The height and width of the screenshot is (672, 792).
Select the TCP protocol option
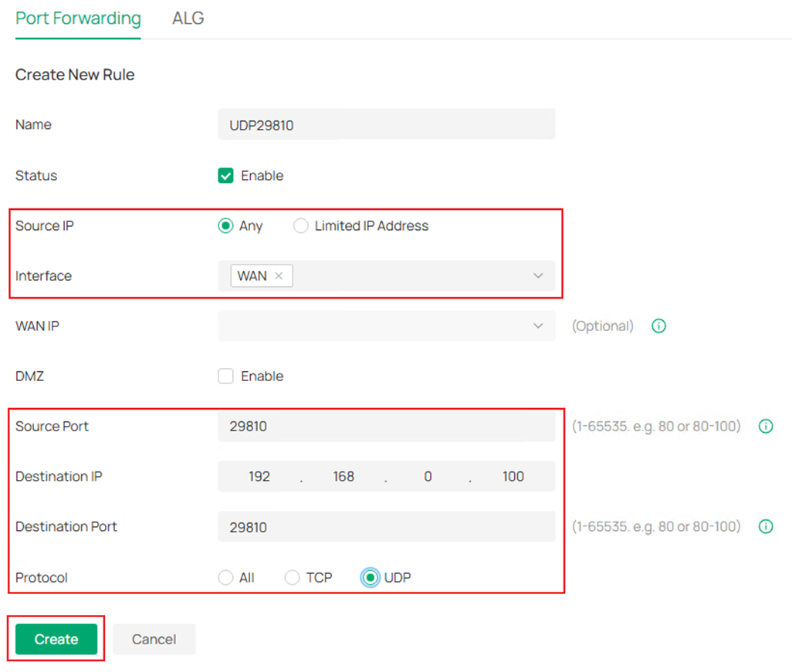tap(293, 577)
